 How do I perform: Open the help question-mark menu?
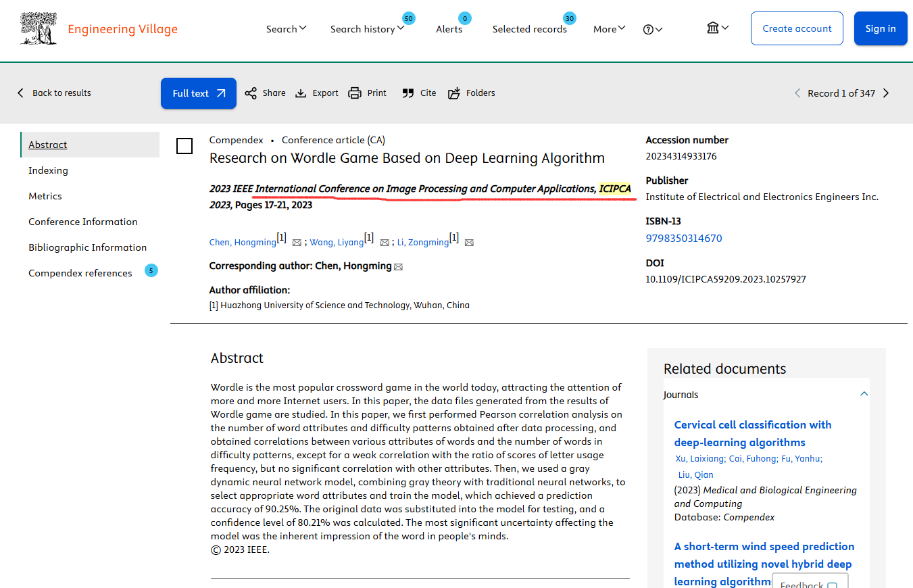click(652, 29)
